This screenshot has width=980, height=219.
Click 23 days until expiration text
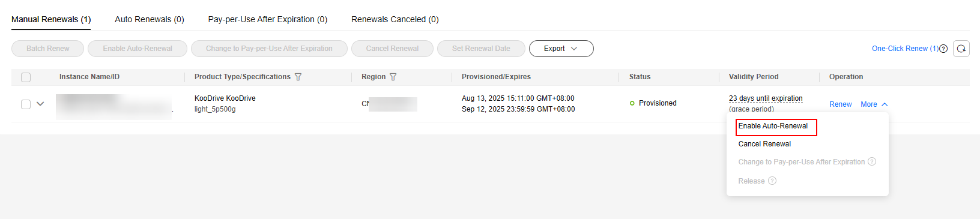click(766, 98)
